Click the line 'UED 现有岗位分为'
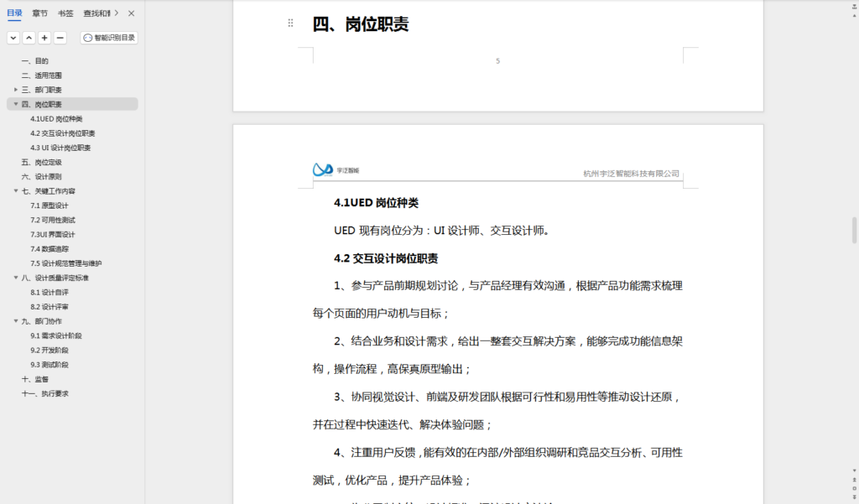This screenshot has height=504, width=859. click(441, 231)
